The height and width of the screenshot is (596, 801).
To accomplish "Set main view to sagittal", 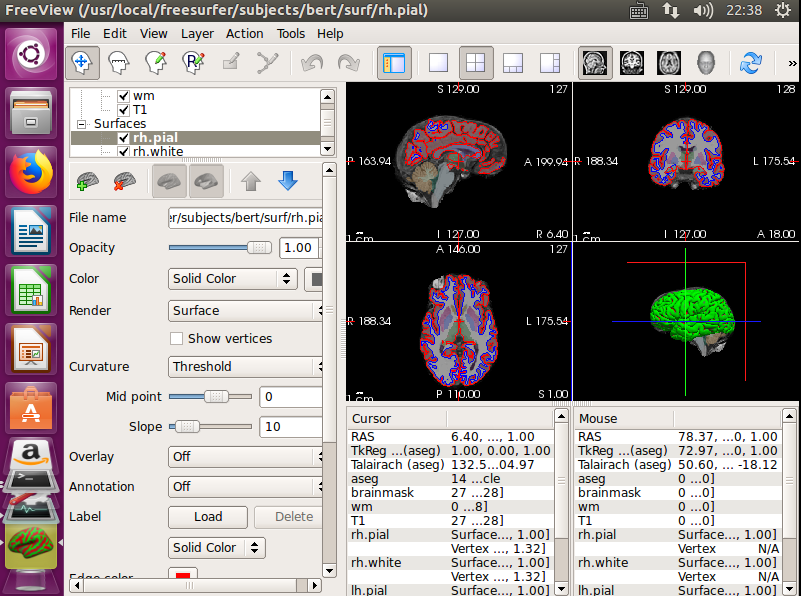I will tap(595, 63).
